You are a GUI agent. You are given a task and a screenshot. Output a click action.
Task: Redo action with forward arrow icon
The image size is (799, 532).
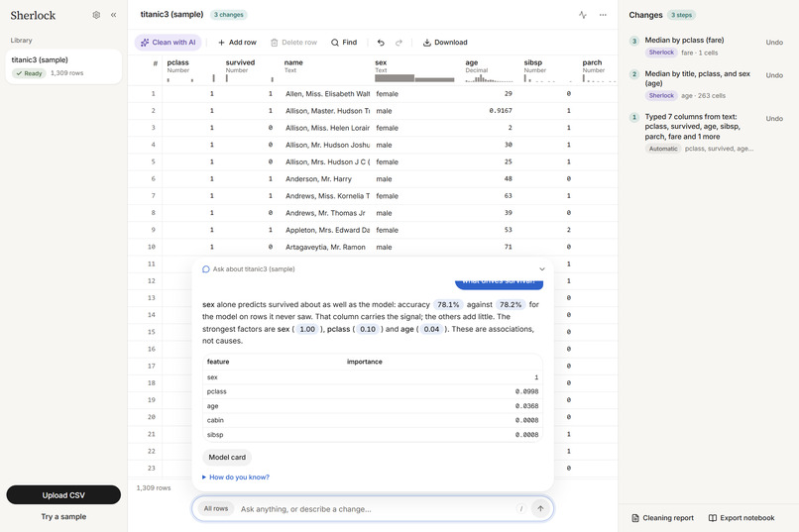pos(399,43)
